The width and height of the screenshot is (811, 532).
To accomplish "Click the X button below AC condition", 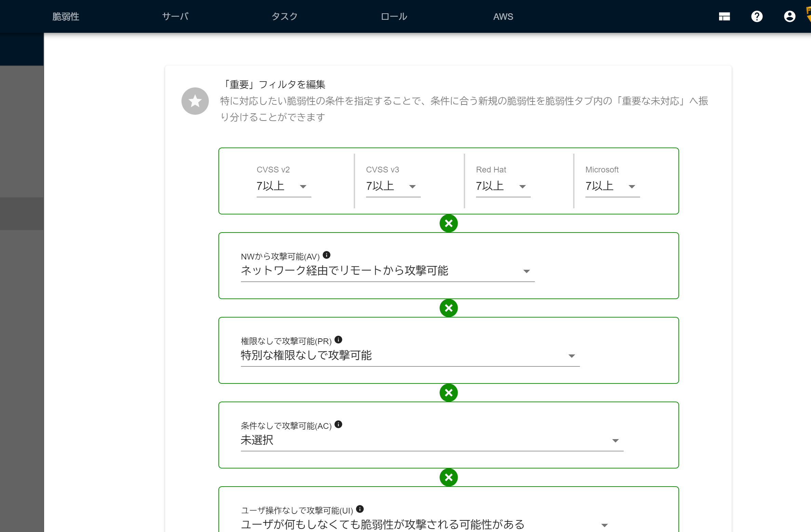I will [x=448, y=477].
